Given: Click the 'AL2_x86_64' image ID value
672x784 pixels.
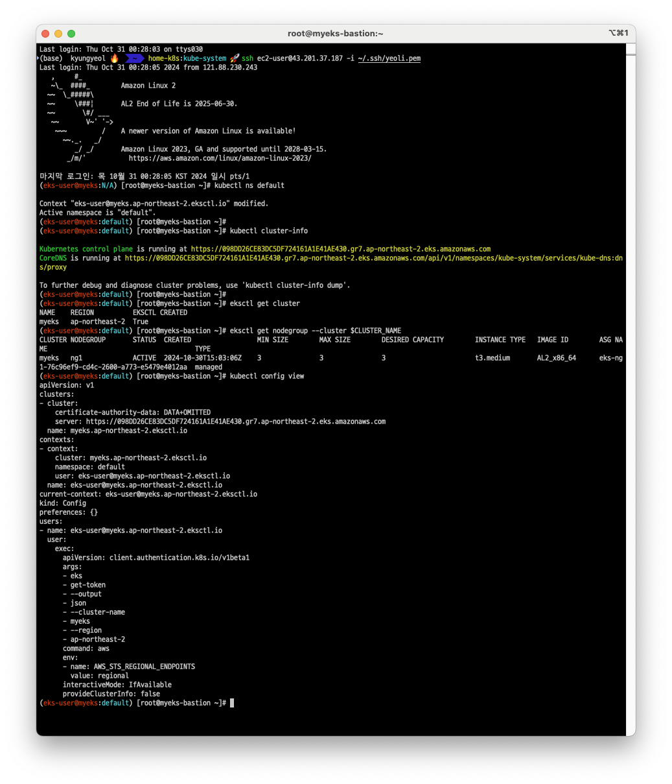Looking at the screenshot, I should tap(557, 358).
